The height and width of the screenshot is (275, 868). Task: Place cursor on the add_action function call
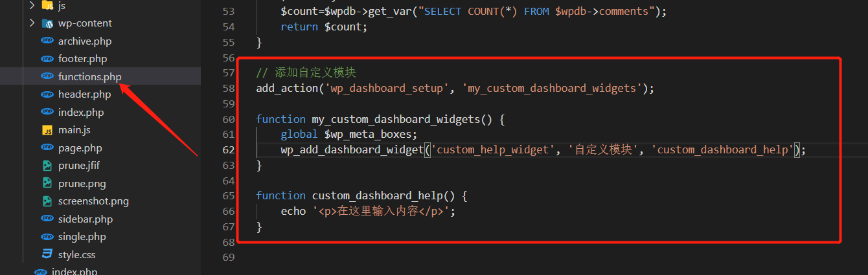[284, 88]
